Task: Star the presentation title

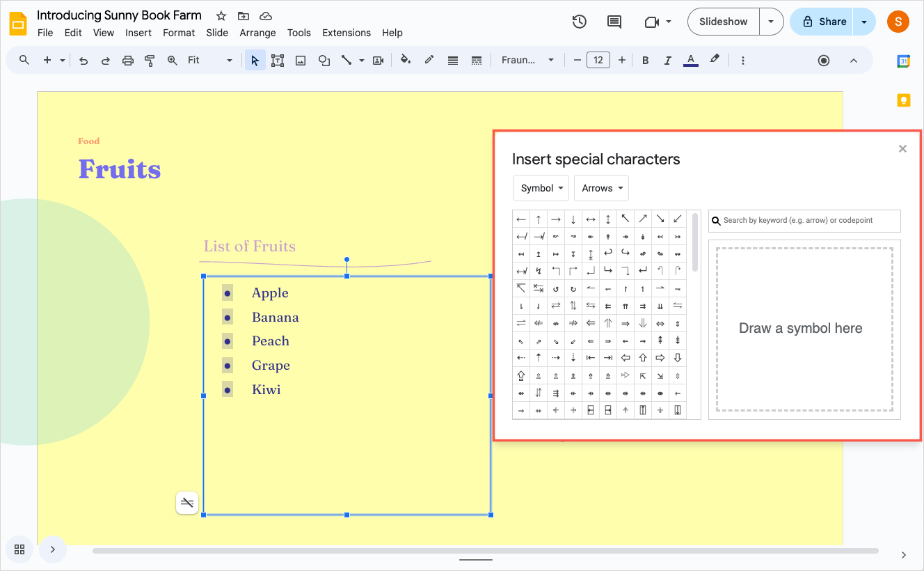Action: tap(221, 15)
